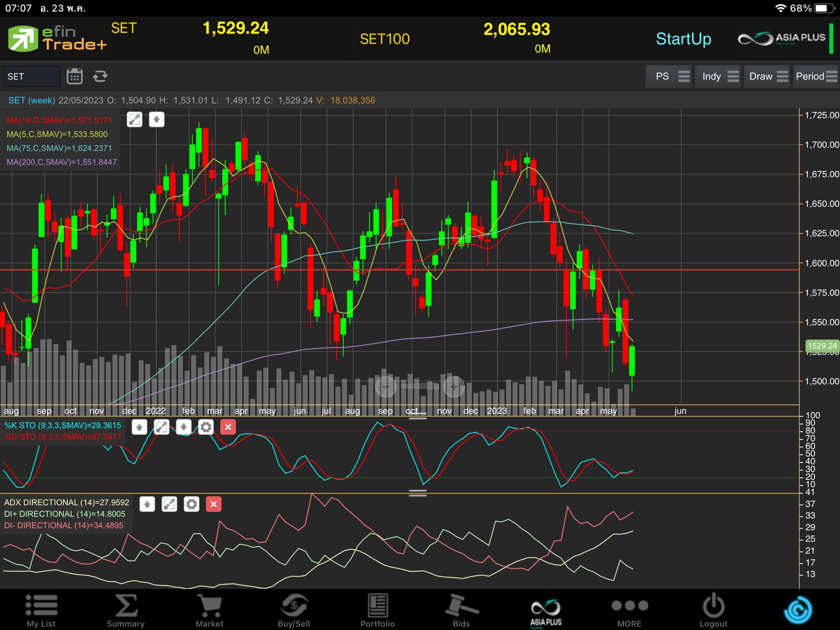
Task: Tap the volume value 18,038,356
Action: click(x=353, y=100)
